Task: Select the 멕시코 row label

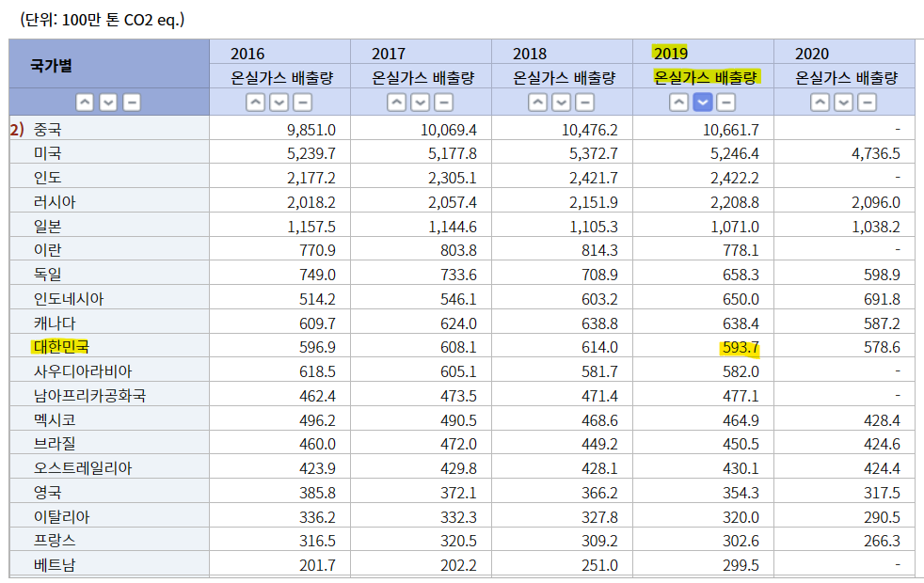Action: click(55, 420)
